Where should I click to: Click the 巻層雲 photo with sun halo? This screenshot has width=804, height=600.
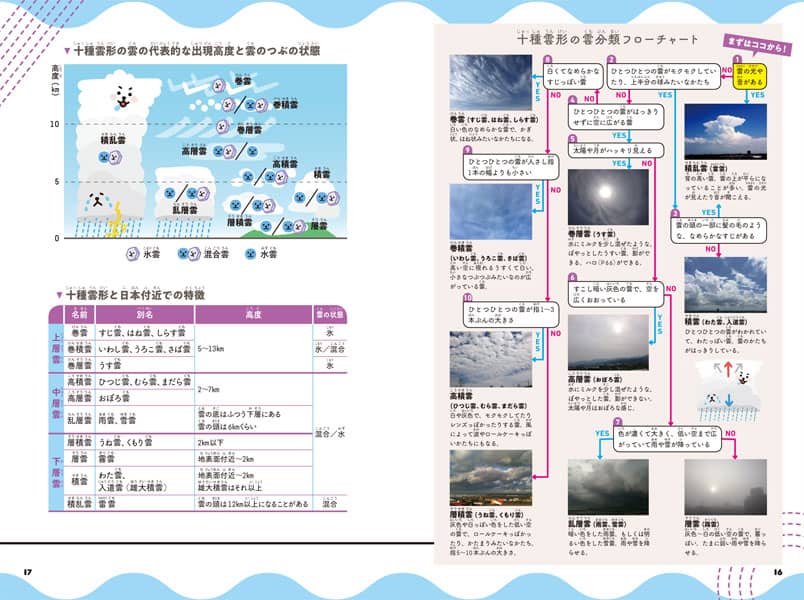(x=608, y=197)
